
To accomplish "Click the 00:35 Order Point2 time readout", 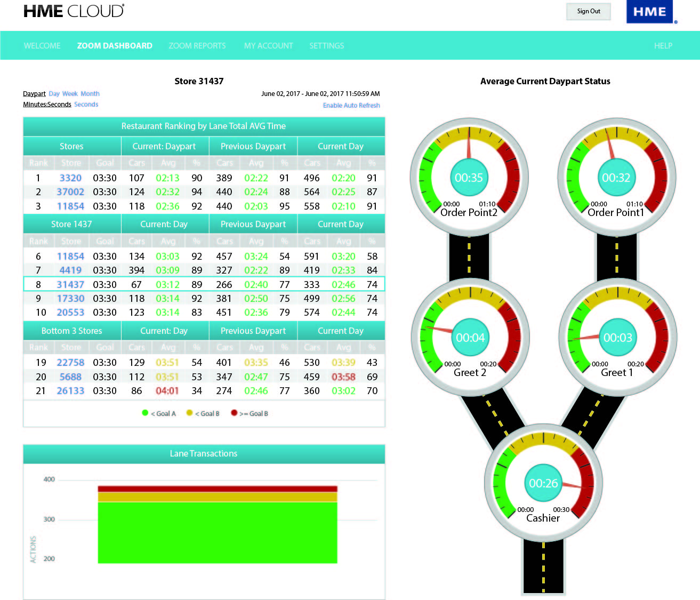I will pyautogui.click(x=469, y=178).
